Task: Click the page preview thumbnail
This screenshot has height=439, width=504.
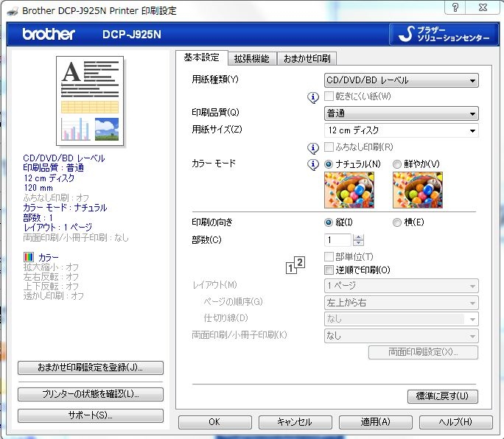Action: (x=90, y=101)
